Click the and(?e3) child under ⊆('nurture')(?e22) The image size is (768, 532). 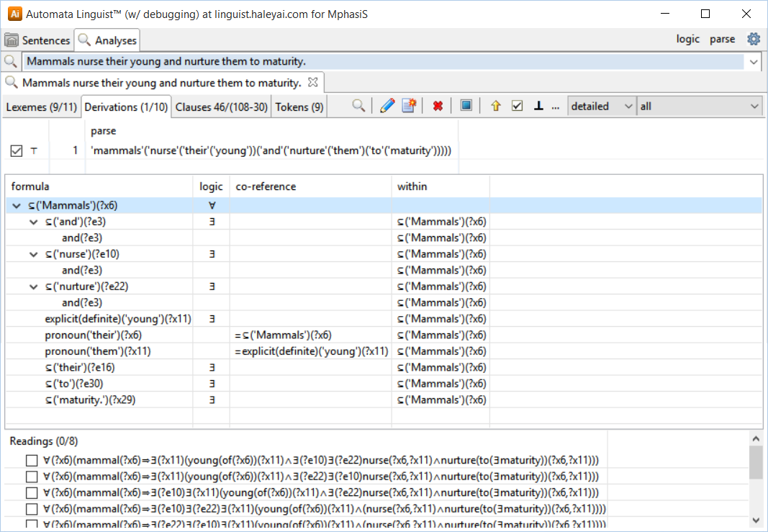(82, 303)
